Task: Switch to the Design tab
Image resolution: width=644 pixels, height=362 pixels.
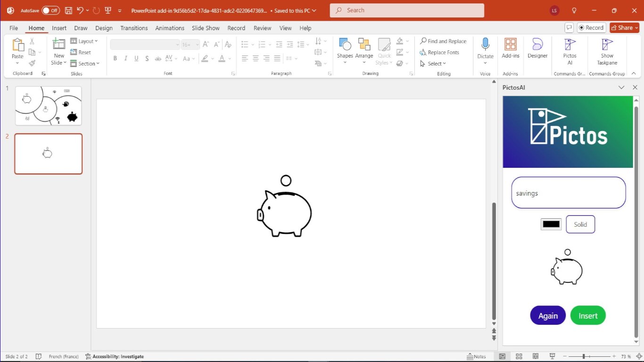Action: click(104, 28)
